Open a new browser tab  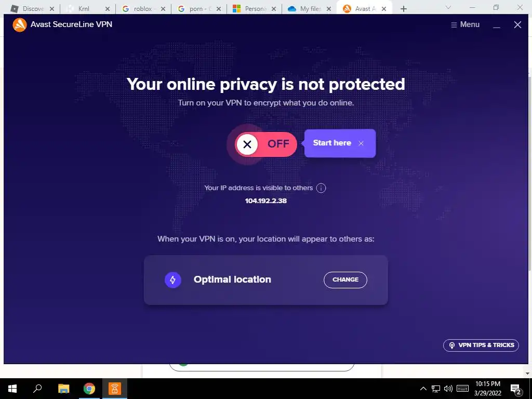(x=403, y=9)
